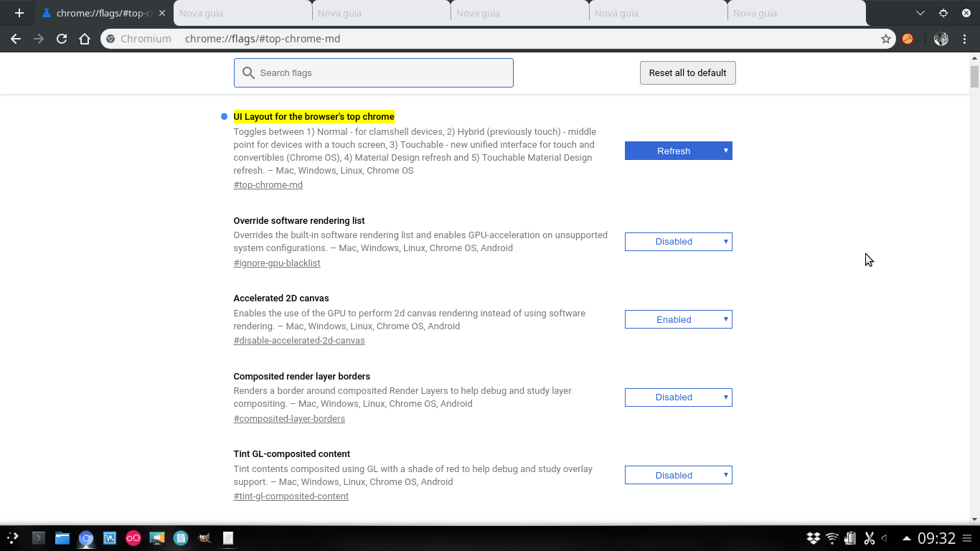Open the Refresh dropdown for UI Layout flag
Image resolution: width=980 pixels, height=551 pixels.
point(677,151)
